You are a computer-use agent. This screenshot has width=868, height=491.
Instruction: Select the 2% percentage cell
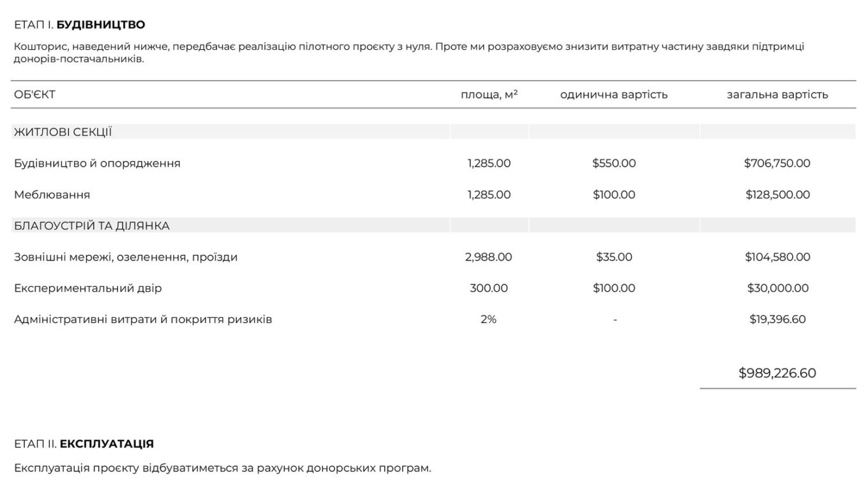[x=489, y=319]
